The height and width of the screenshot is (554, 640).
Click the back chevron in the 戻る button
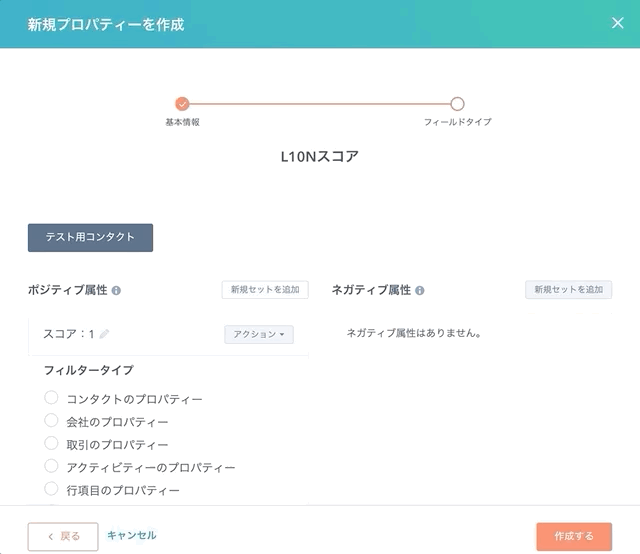click(50, 536)
